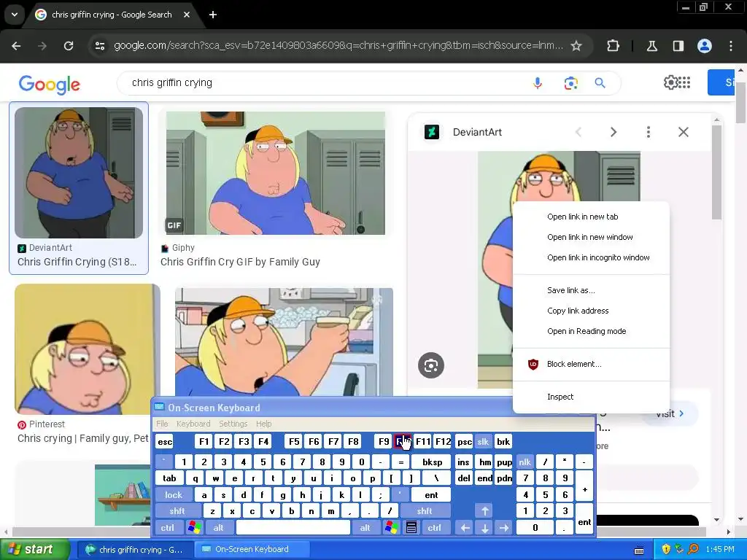Open Chrome three-dot menu
The image size is (747, 560).
731,46
